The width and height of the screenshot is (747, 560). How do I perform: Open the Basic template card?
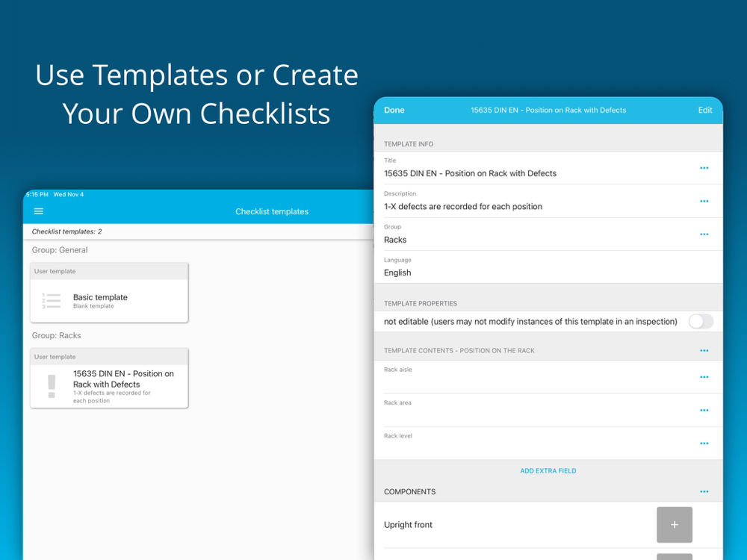(x=109, y=293)
